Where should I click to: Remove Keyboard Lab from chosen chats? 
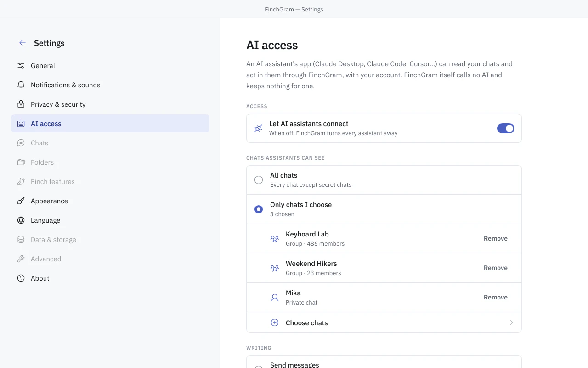coord(496,238)
